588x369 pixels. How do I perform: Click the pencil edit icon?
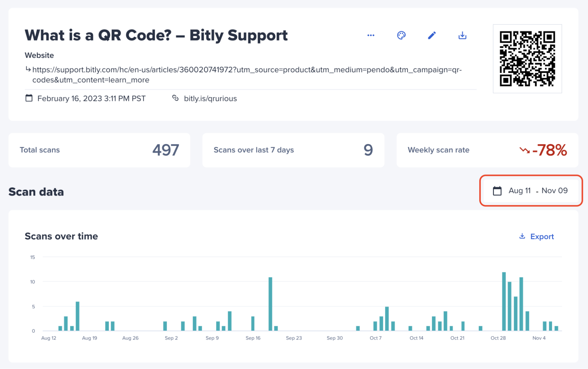pos(432,35)
